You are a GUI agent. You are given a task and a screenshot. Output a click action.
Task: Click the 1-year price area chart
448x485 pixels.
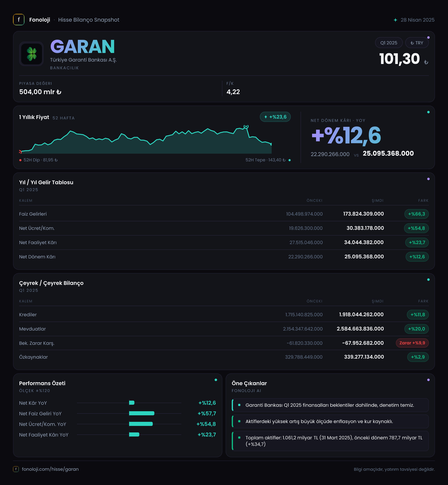coord(145,140)
